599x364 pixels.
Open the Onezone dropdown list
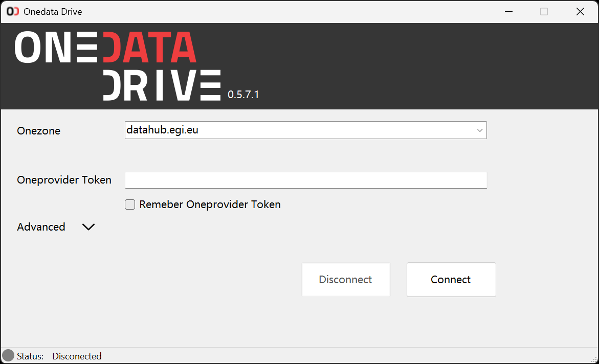[480, 130]
